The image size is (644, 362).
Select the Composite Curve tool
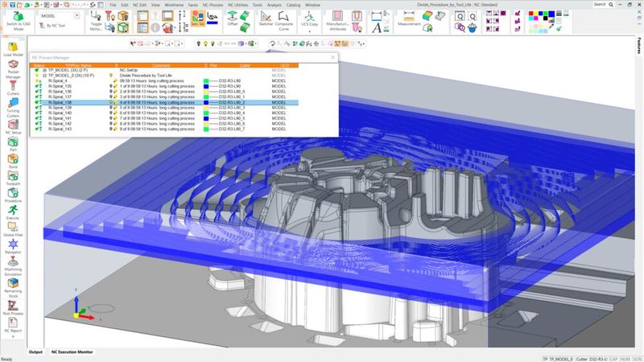click(284, 21)
